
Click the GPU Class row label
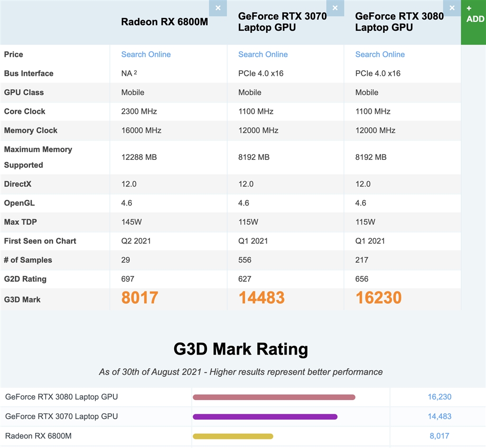(24, 93)
